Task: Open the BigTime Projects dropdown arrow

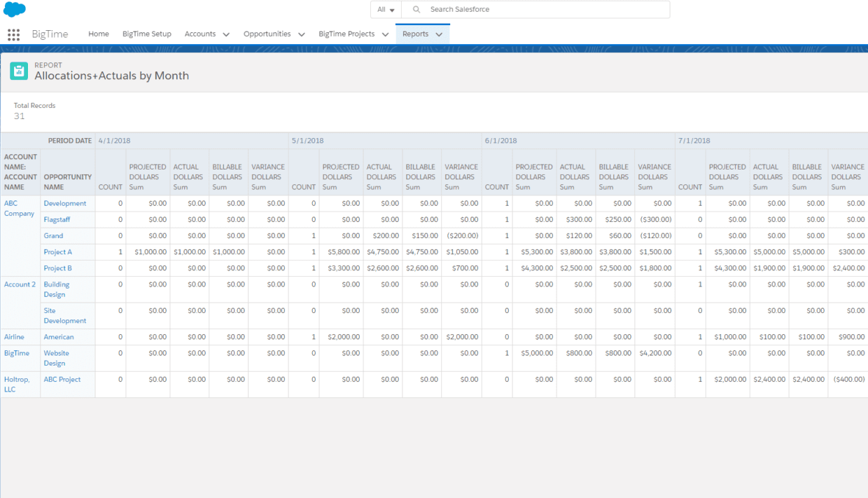Action: point(384,34)
